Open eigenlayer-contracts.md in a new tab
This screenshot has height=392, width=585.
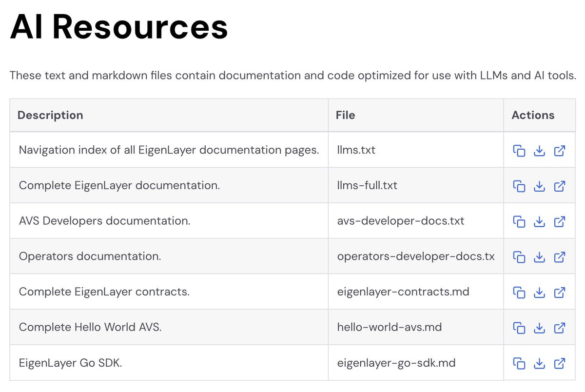point(560,292)
